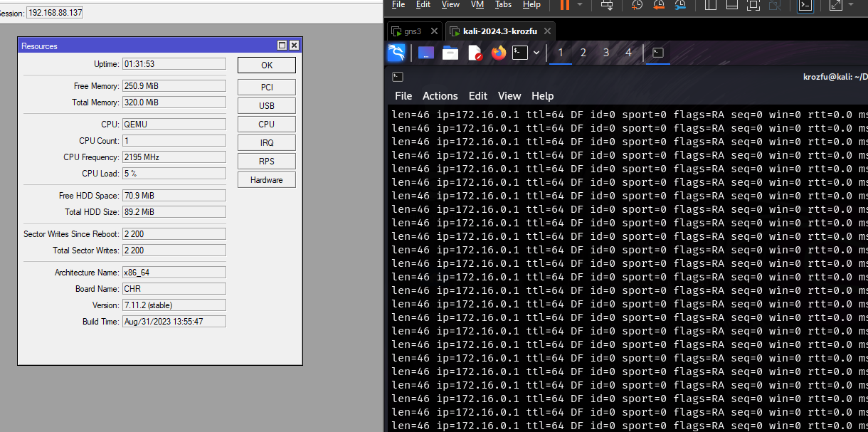Take a VM snapshot
This screenshot has height=432, width=868.
(637, 5)
